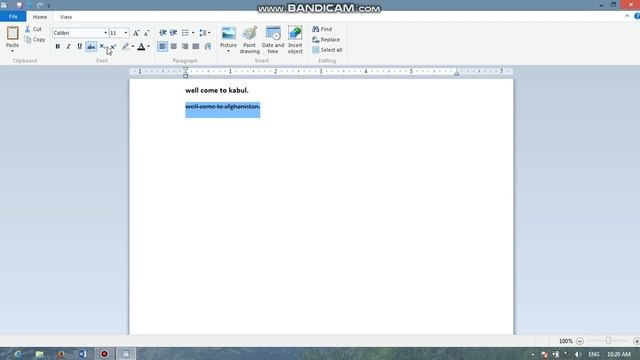
Task: Redo from quick access toolbar
Action: click(40, 5)
